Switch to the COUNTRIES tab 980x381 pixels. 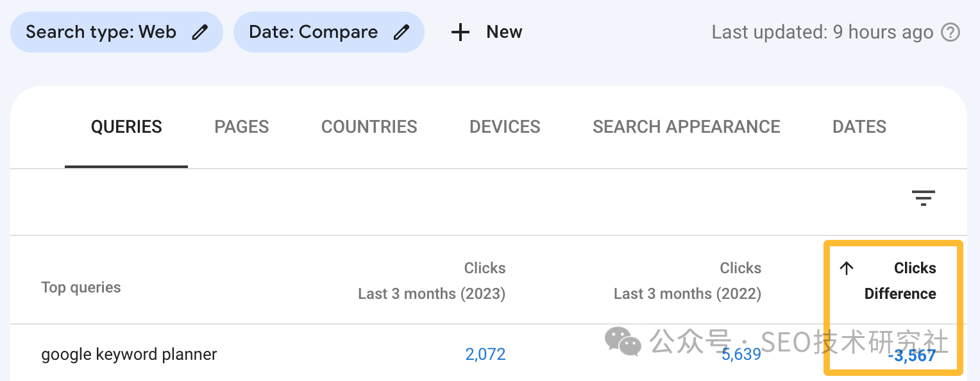point(369,127)
